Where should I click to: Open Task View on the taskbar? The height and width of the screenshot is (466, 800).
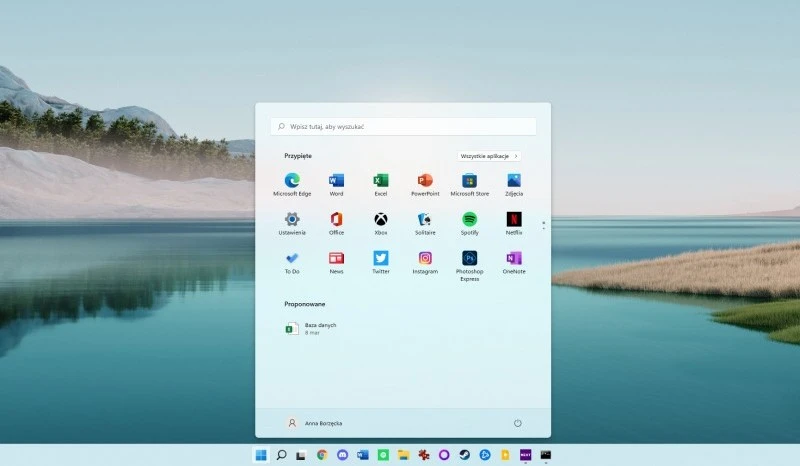point(301,455)
